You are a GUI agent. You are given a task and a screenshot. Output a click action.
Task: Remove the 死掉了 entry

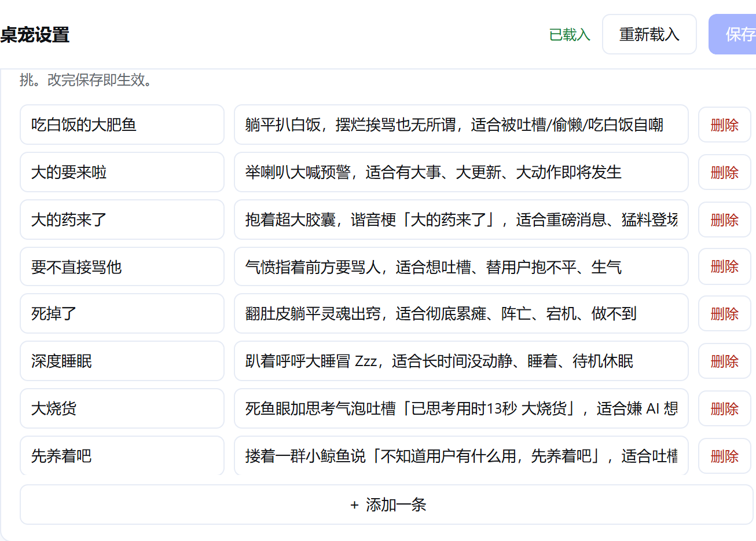click(x=724, y=313)
